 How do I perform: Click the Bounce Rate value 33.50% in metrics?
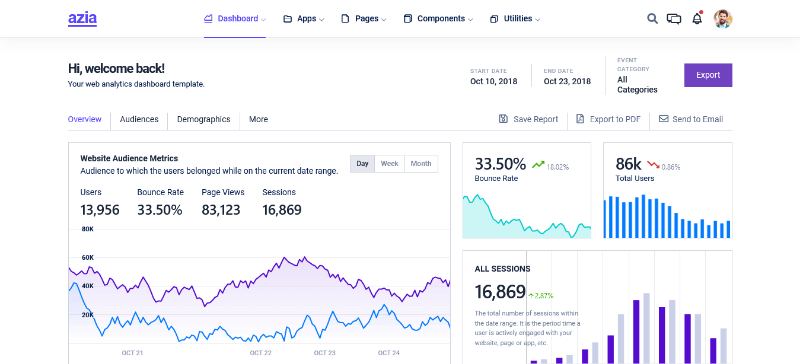pos(160,210)
